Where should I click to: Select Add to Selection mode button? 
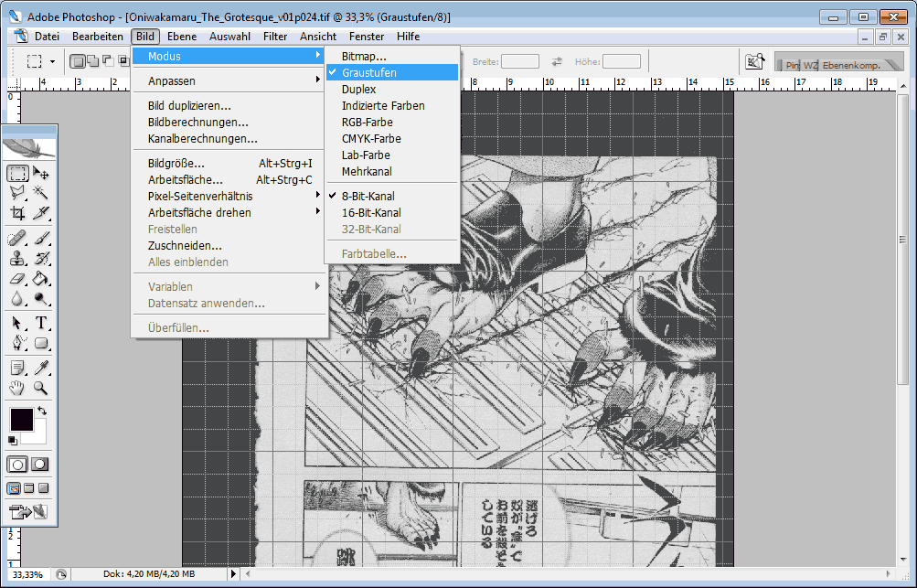[x=93, y=61]
